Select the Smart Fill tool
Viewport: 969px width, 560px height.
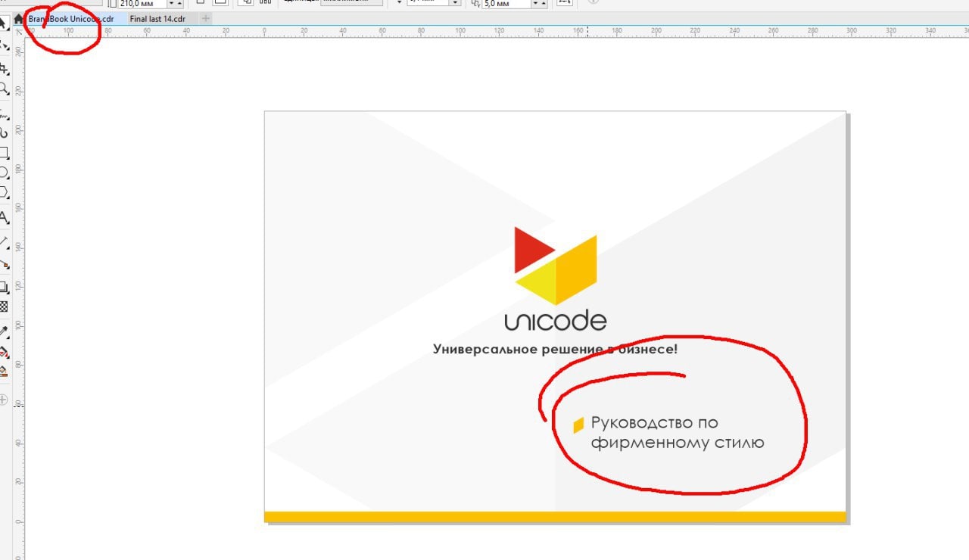click(x=4, y=371)
